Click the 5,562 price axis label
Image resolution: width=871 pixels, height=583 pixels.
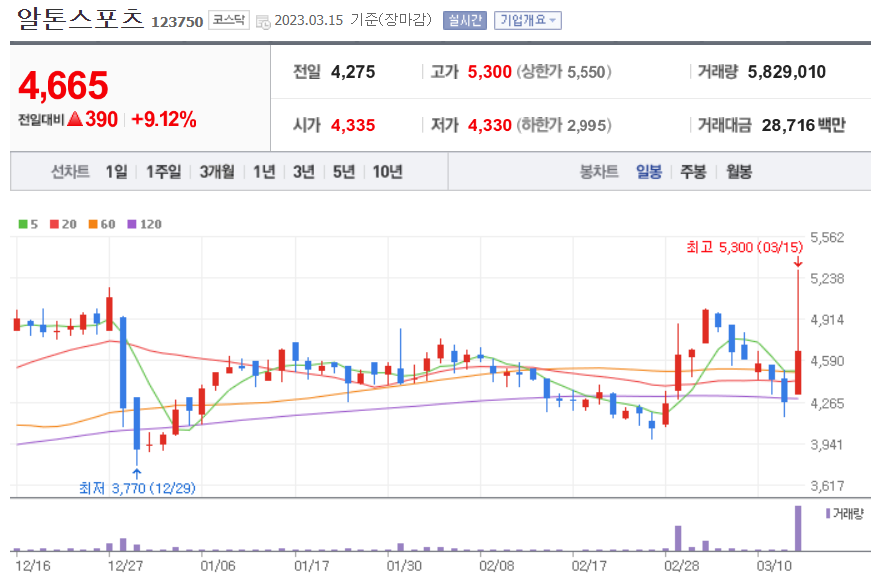coord(827,238)
